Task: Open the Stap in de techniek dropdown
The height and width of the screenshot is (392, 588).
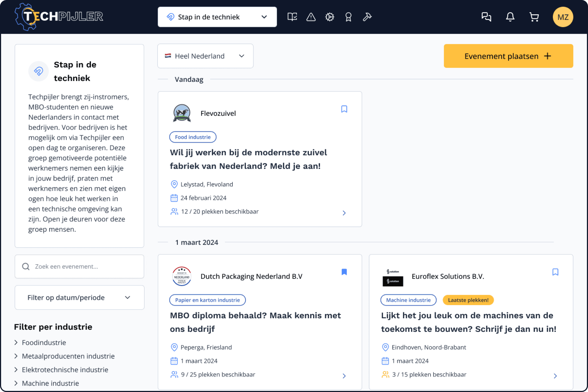Action: click(x=217, y=17)
